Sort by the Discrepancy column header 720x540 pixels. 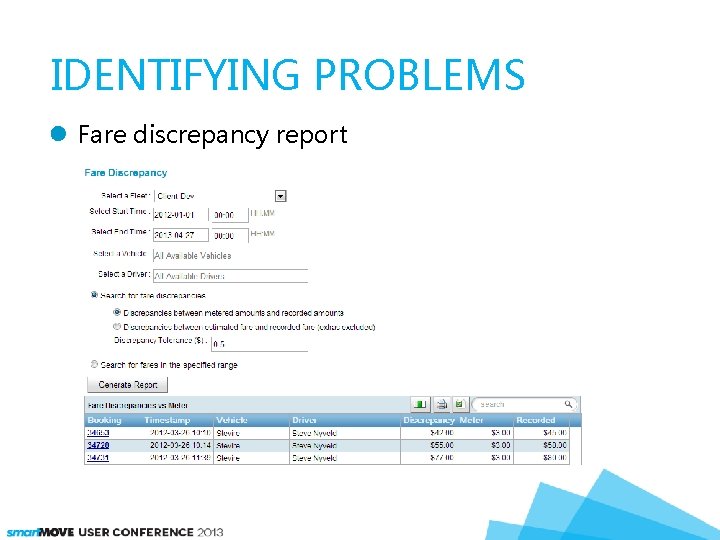click(x=429, y=420)
